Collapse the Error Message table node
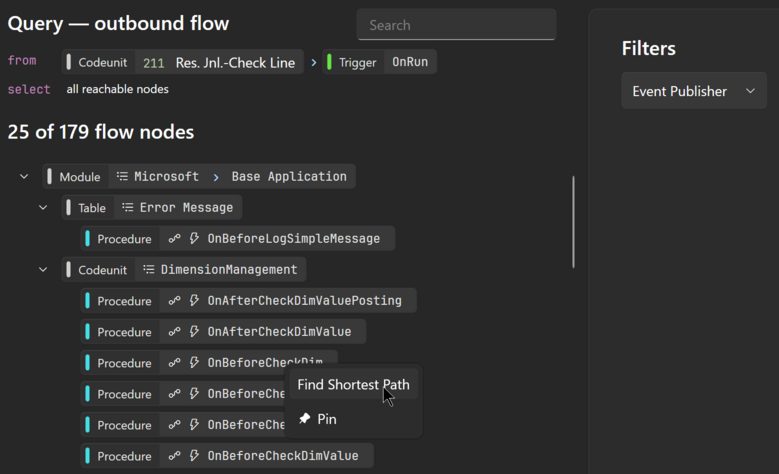 [43, 207]
